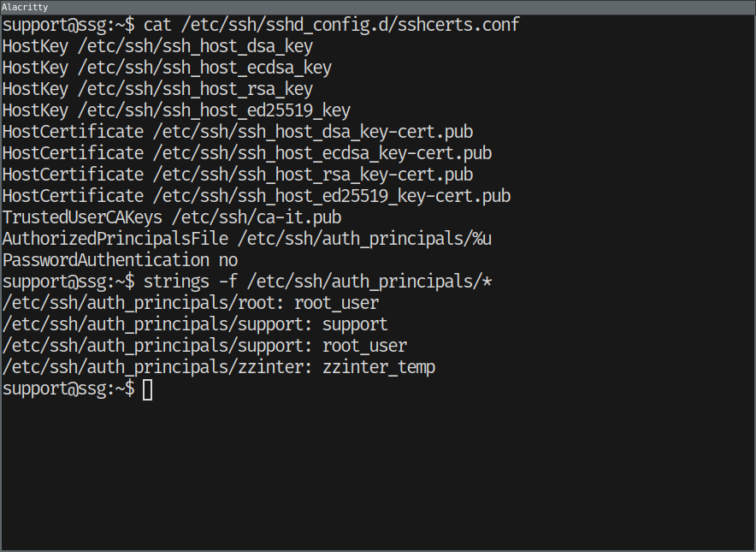Click the ssh_host_ed25519_key-cert.pub certificate path
756x552 pixels.
[x=332, y=196]
